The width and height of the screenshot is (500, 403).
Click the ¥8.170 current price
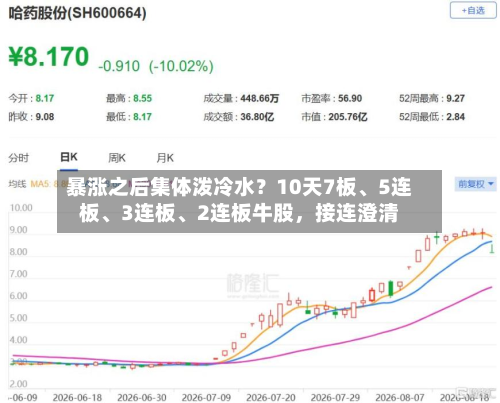tap(49, 57)
